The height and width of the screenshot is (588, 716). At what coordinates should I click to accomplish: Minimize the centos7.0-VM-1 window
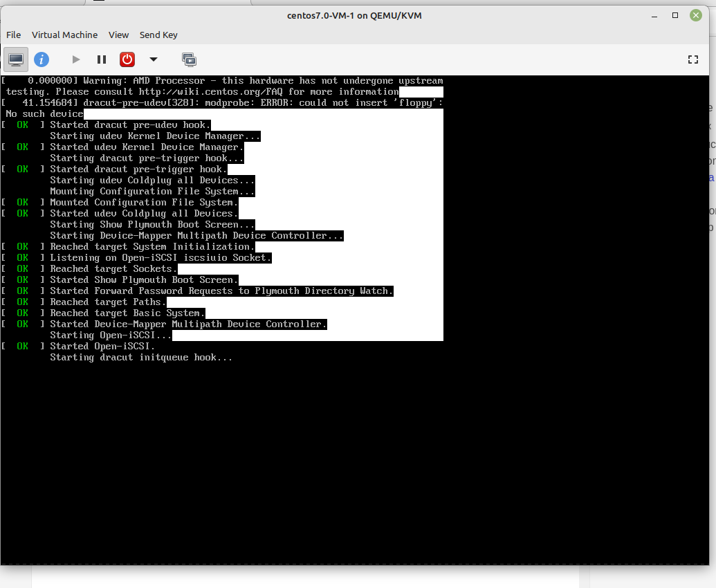[654, 15]
